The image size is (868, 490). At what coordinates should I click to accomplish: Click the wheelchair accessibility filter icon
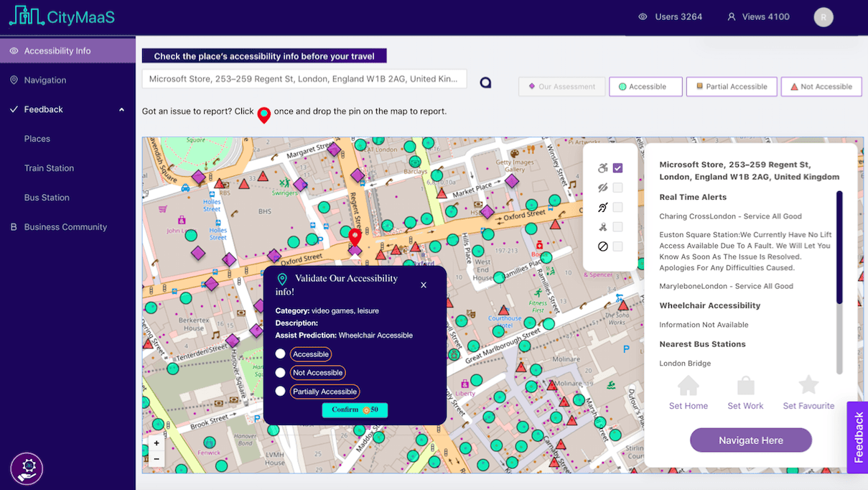point(602,168)
